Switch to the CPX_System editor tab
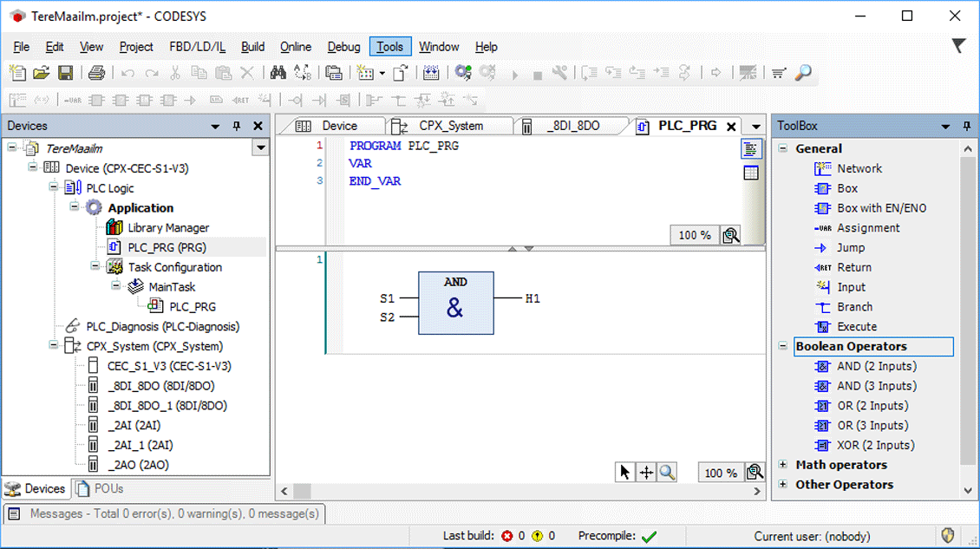 point(450,126)
